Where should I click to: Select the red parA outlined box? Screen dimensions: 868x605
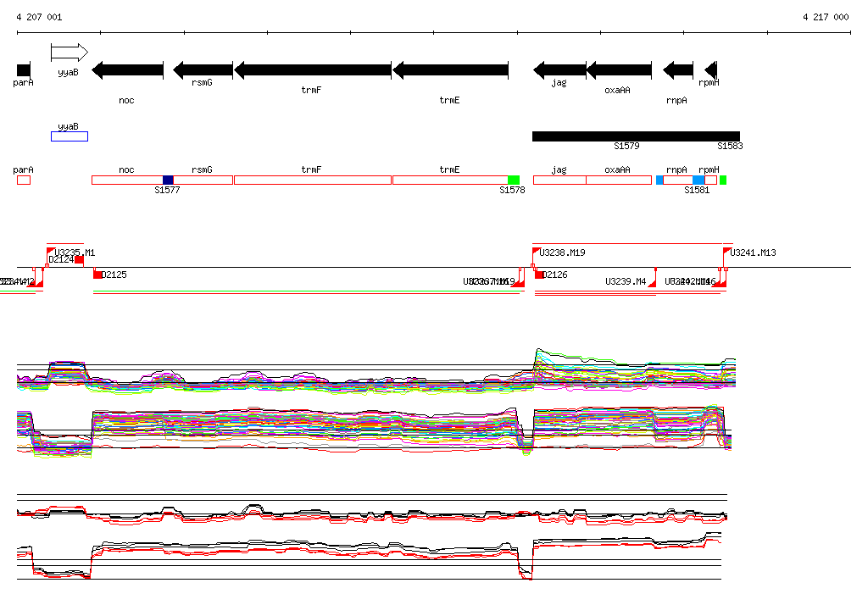pyautogui.click(x=24, y=180)
